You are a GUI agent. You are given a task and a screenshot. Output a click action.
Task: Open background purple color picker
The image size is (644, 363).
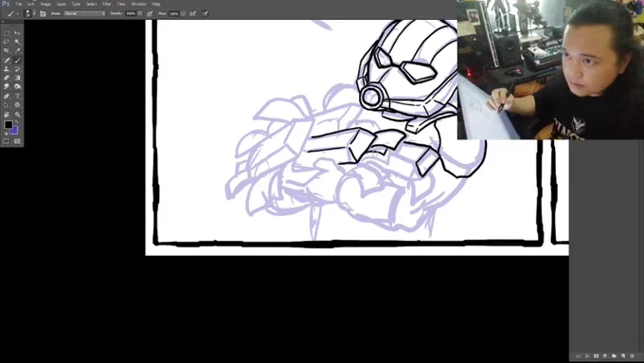(x=15, y=131)
